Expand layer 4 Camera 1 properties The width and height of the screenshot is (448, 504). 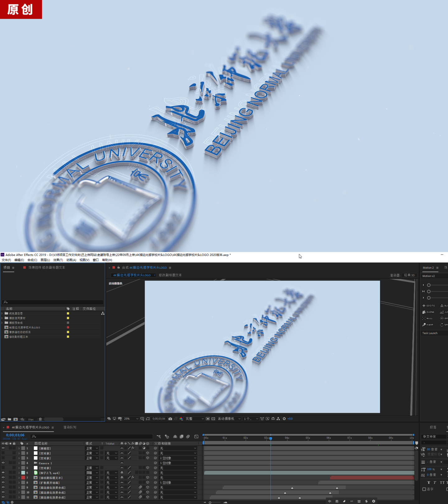19,463
